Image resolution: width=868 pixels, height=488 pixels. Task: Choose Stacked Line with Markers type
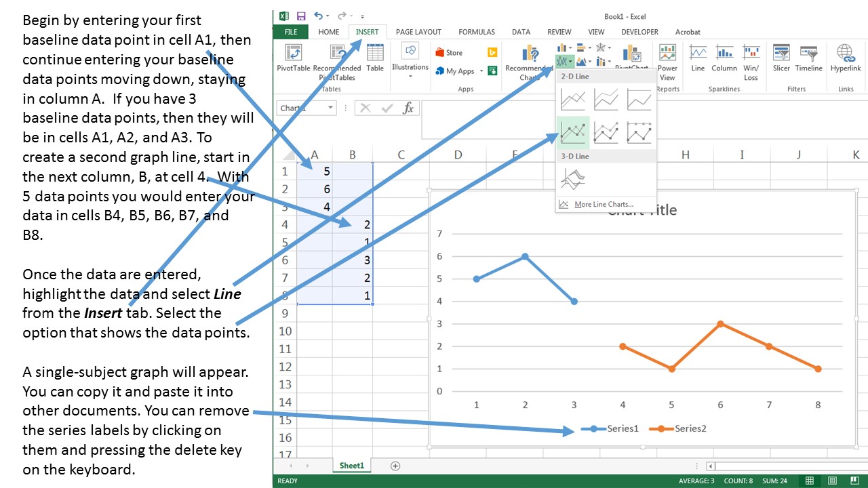coord(606,133)
